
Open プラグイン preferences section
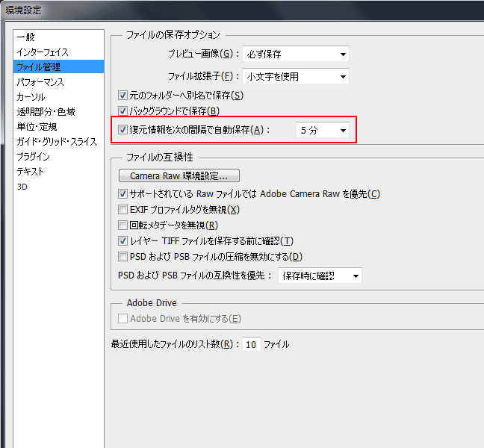coord(34,157)
